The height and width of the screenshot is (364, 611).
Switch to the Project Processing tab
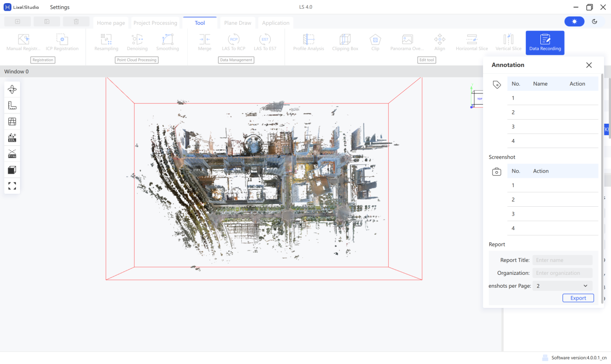click(x=155, y=23)
